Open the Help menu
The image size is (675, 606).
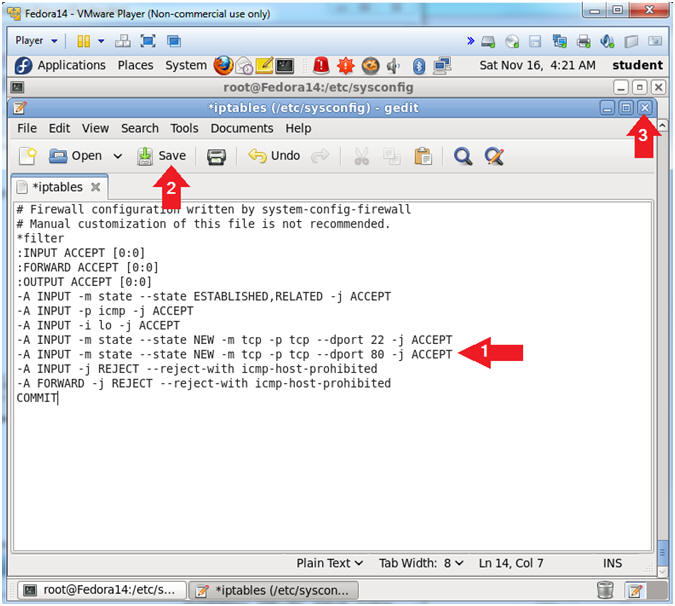[x=298, y=128]
